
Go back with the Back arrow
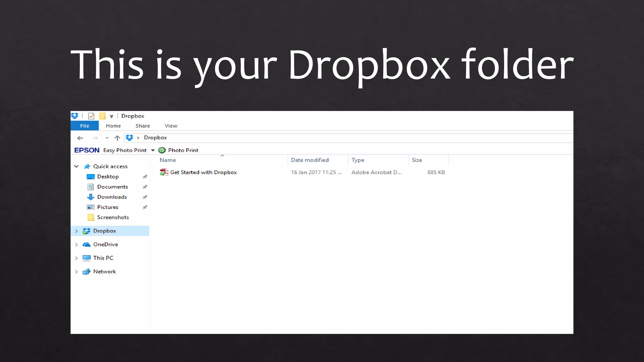point(80,138)
